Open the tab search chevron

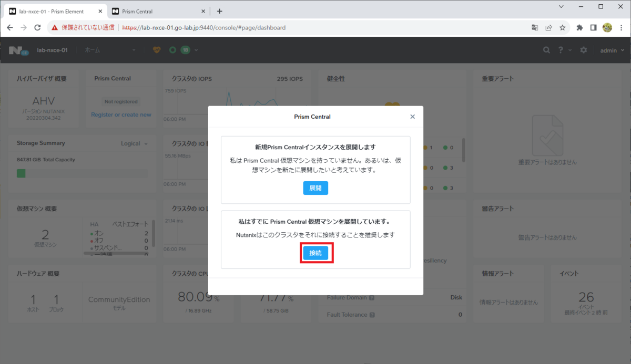(x=561, y=6)
